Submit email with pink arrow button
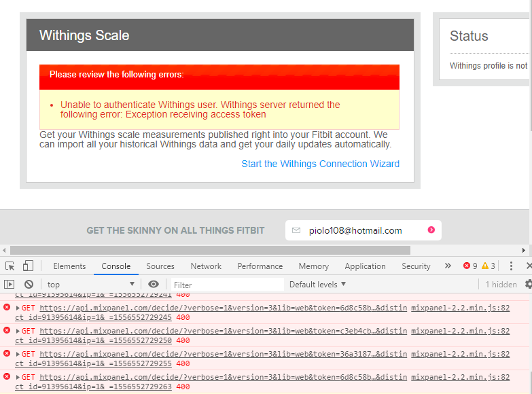Image resolution: width=532 pixels, height=394 pixels. coord(431,230)
